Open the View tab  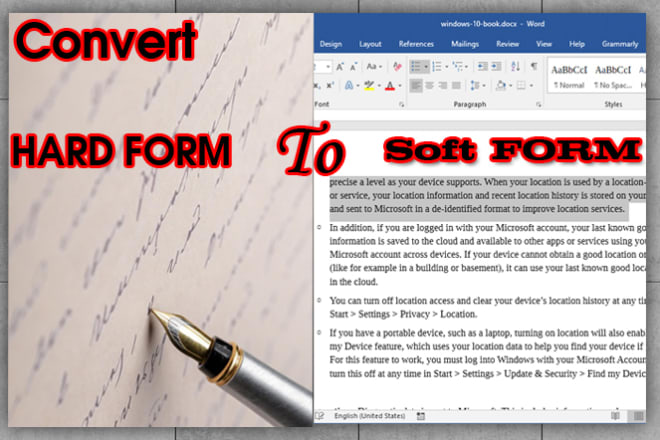[x=543, y=44]
